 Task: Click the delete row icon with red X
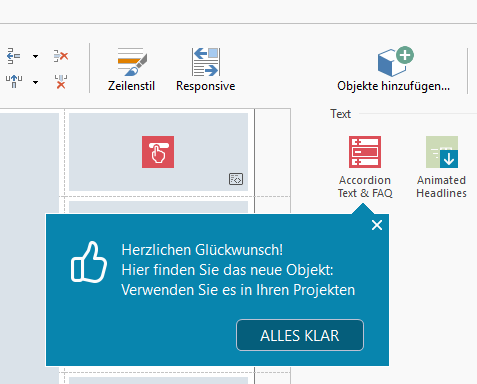[x=61, y=82]
